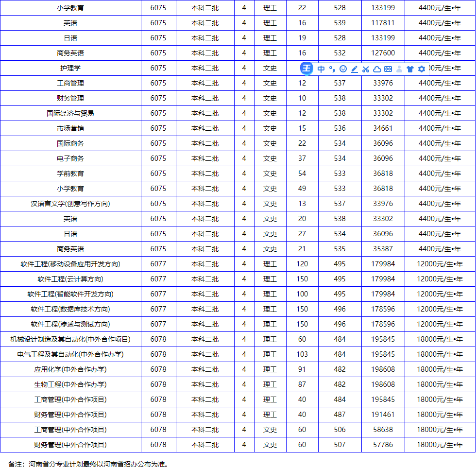Click the scissors screenshot tool
Viewport: 476px width, 469px height.
coord(366,69)
